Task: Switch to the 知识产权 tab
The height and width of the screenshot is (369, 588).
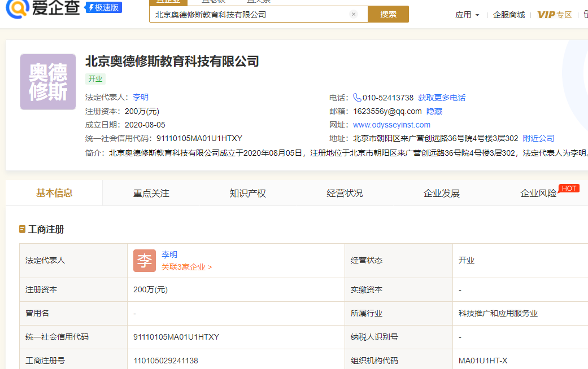Action: point(248,194)
